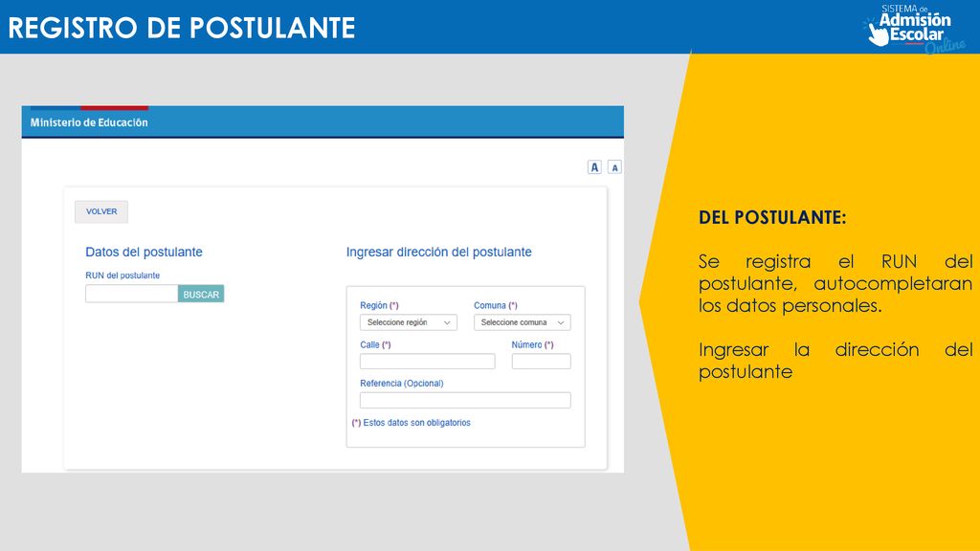Click the Referencia (Opcional) text field
The width and height of the screenshot is (980, 551).
tap(465, 401)
